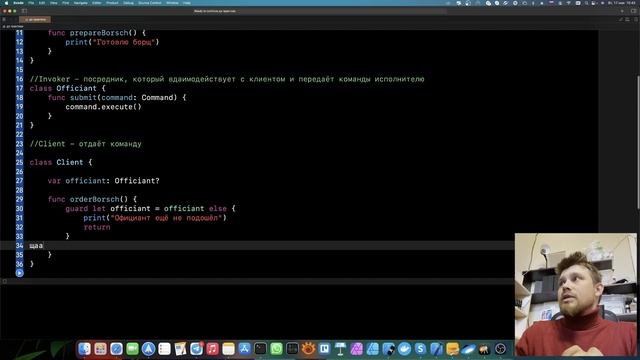Select the open playground file tab

35,19
